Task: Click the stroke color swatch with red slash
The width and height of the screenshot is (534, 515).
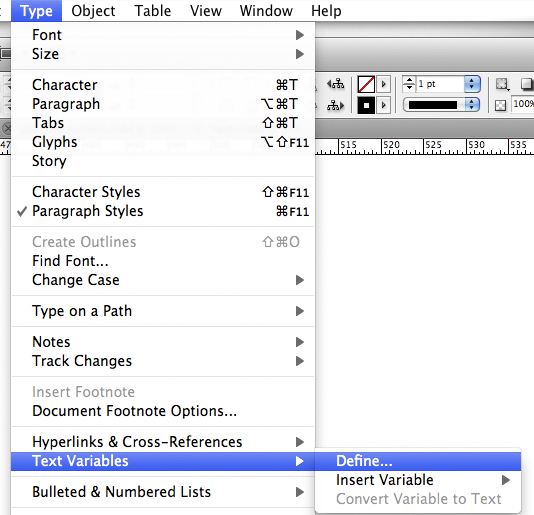Action: click(x=366, y=84)
